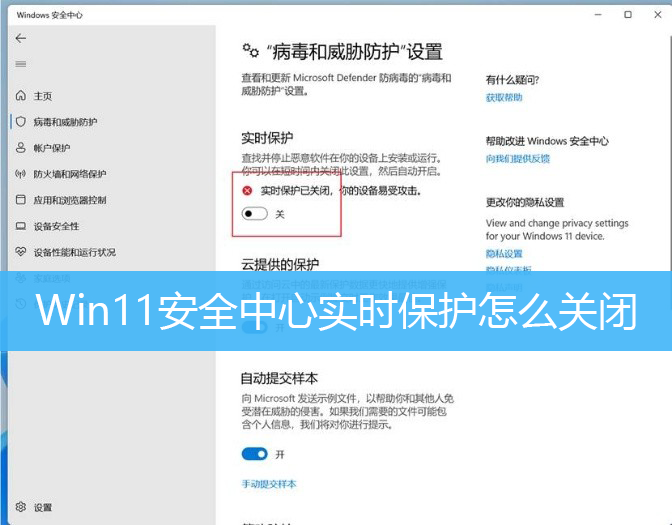Click the 隐私设置 link
Image resolution: width=672 pixels, height=525 pixels.
[504, 254]
